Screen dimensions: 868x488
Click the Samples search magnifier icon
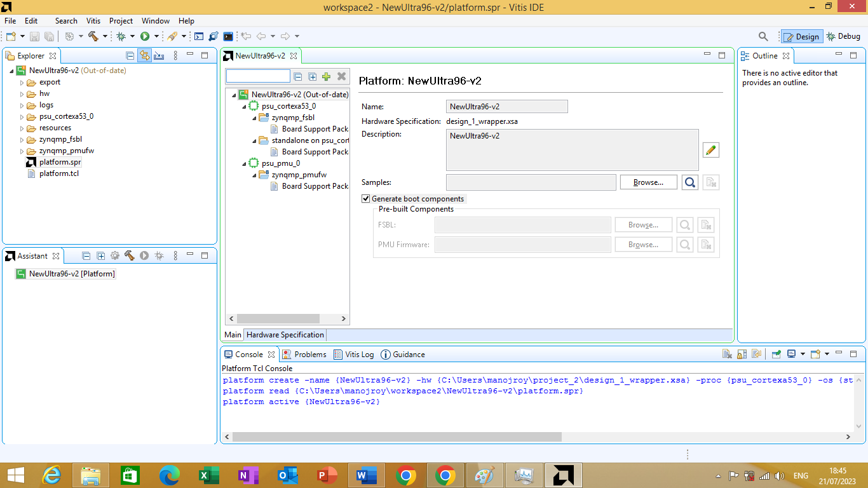coord(690,182)
